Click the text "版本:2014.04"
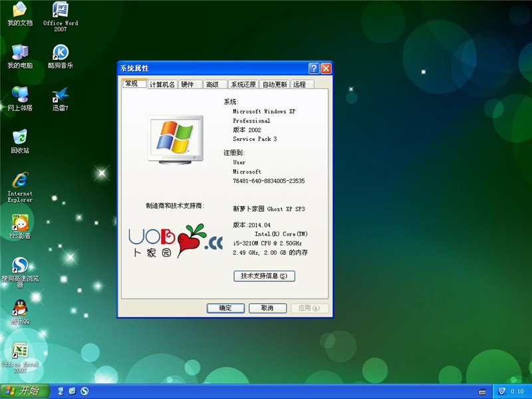532x399 pixels. click(x=252, y=225)
